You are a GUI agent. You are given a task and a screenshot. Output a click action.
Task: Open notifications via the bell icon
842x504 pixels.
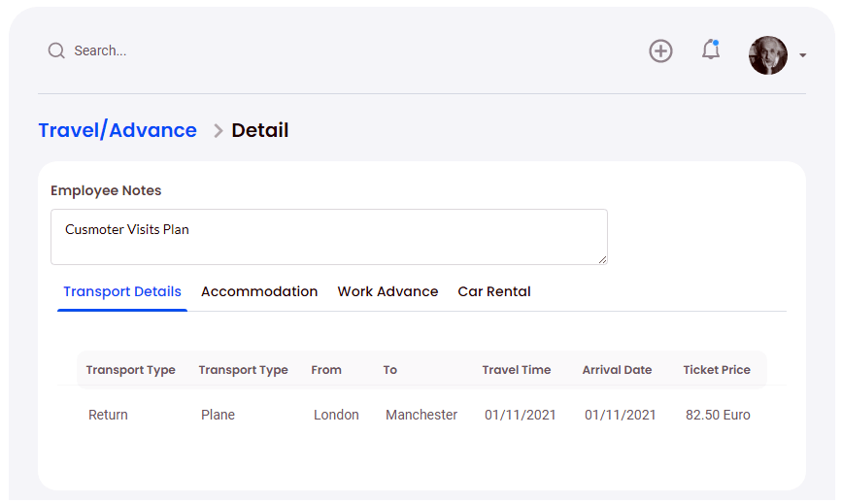[x=711, y=50]
